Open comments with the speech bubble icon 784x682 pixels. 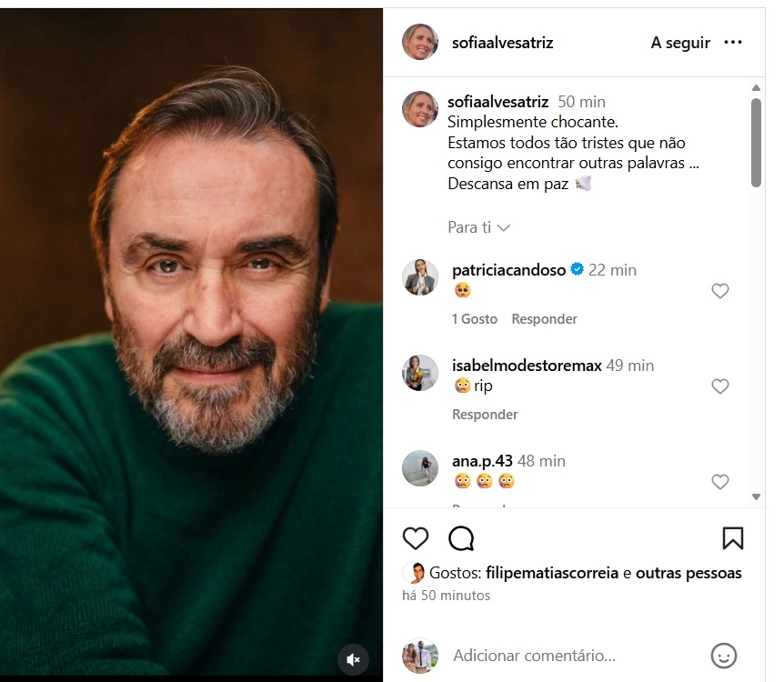pyautogui.click(x=462, y=538)
